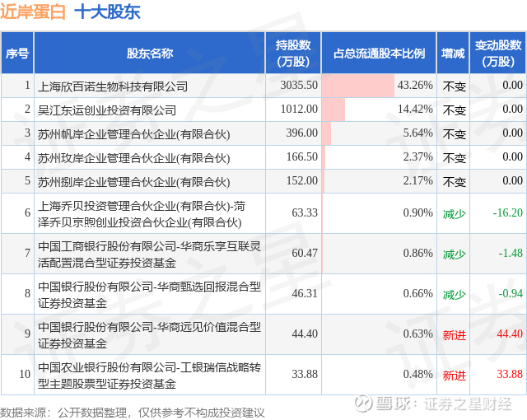Click holding value 60.47
Image resolution: width=527 pixels, height=420 pixels.
point(305,253)
